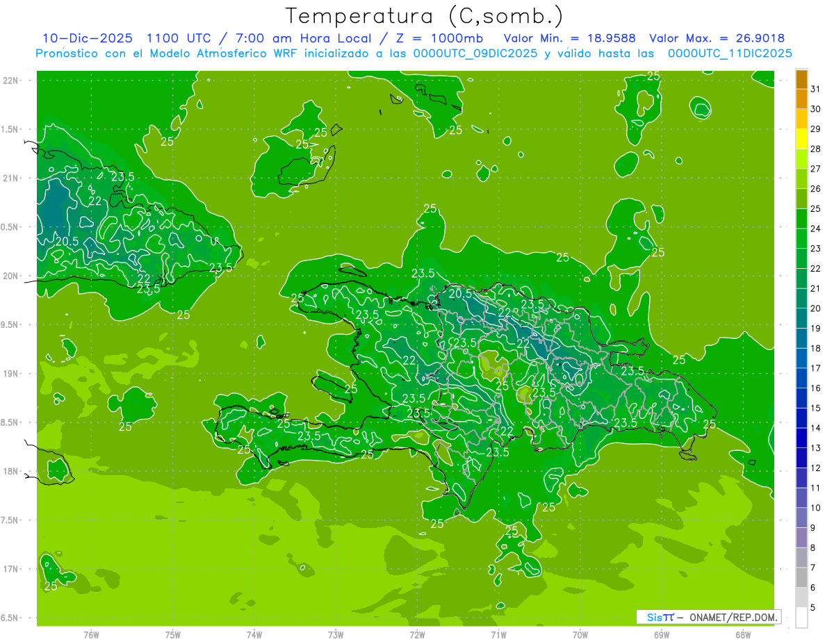Click the '75W' longitude axis label

173,634
